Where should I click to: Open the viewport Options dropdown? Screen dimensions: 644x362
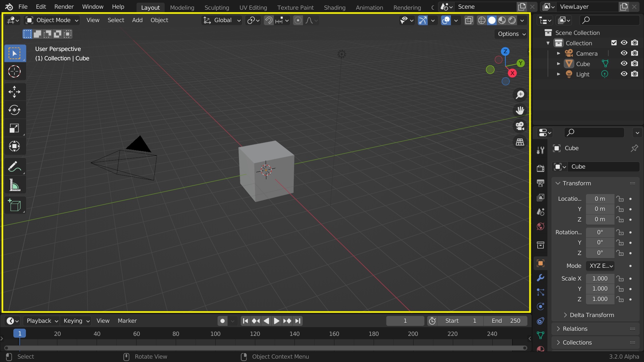[x=512, y=34]
